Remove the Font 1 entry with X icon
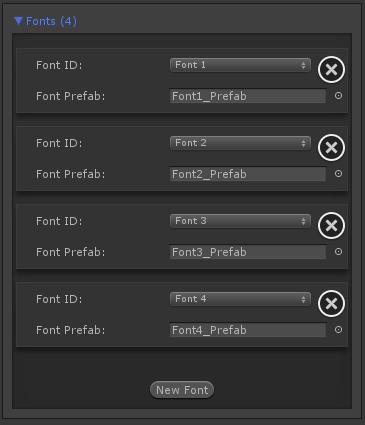365x425 pixels. pos(331,70)
